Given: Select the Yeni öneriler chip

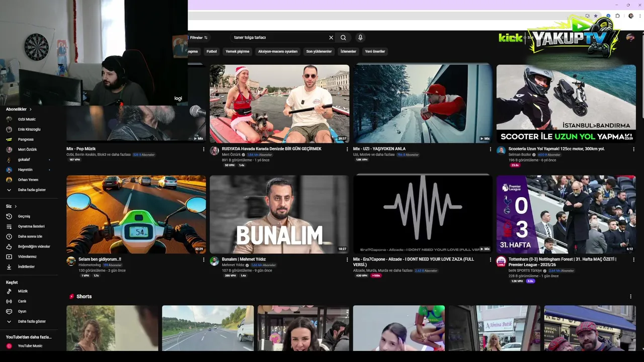Looking at the screenshot, I should (x=375, y=51).
